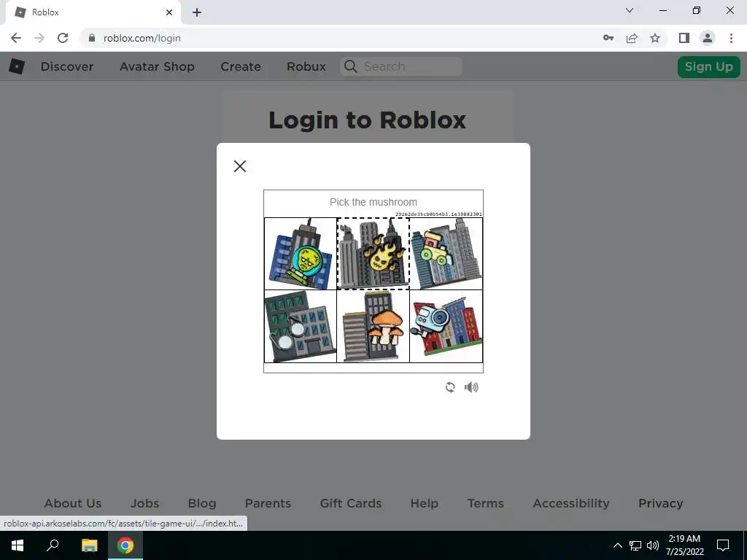The width and height of the screenshot is (747, 560).
Task: Select the stethoscope building tile
Action: click(300, 326)
